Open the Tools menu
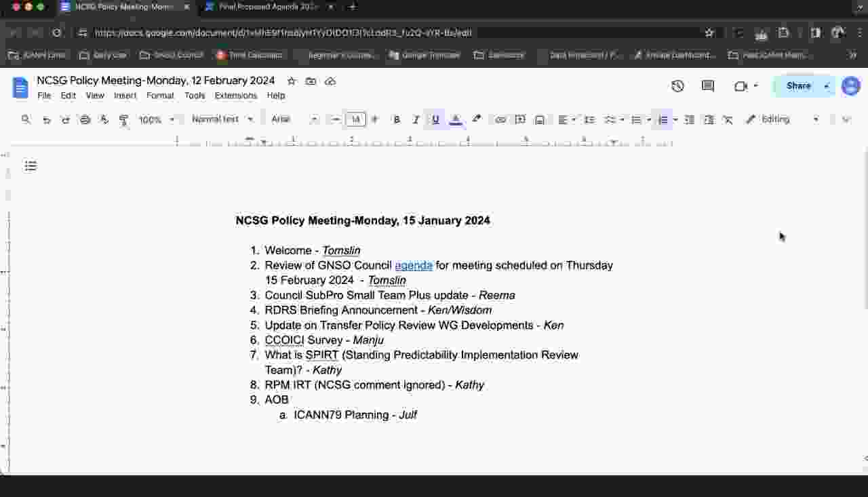The height and width of the screenshot is (497, 868). pyautogui.click(x=195, y=96)
